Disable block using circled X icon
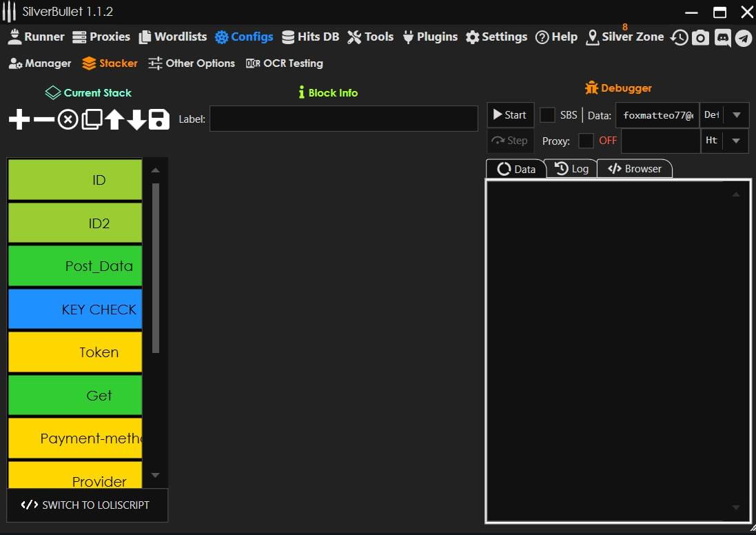This screenshot has height=535, width=756. pyautogui.click(x=68, y=119)
